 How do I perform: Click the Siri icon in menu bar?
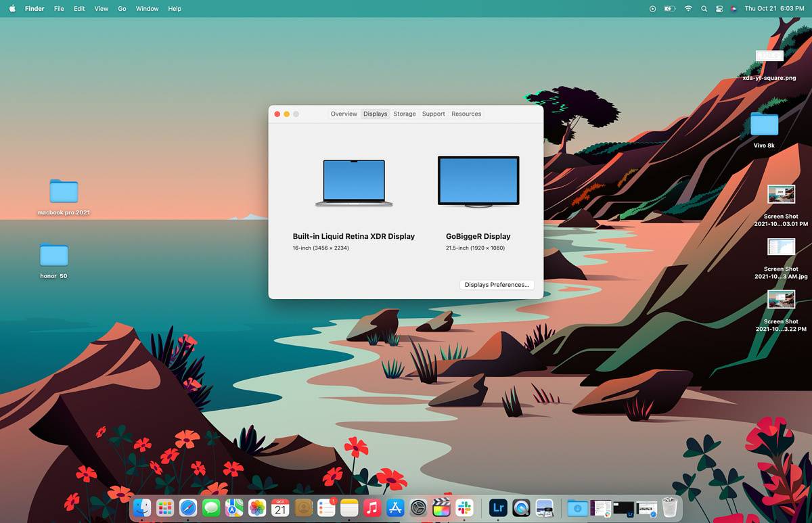tap(734, 9)
